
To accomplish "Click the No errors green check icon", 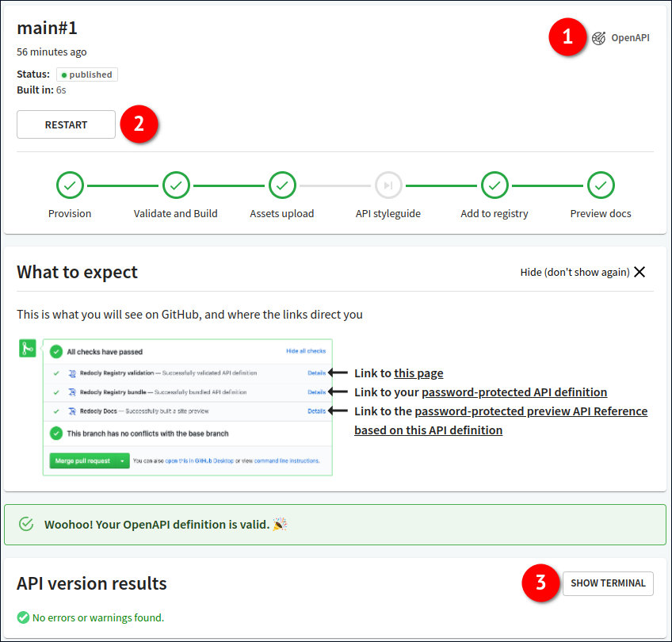I will (23, 617).
